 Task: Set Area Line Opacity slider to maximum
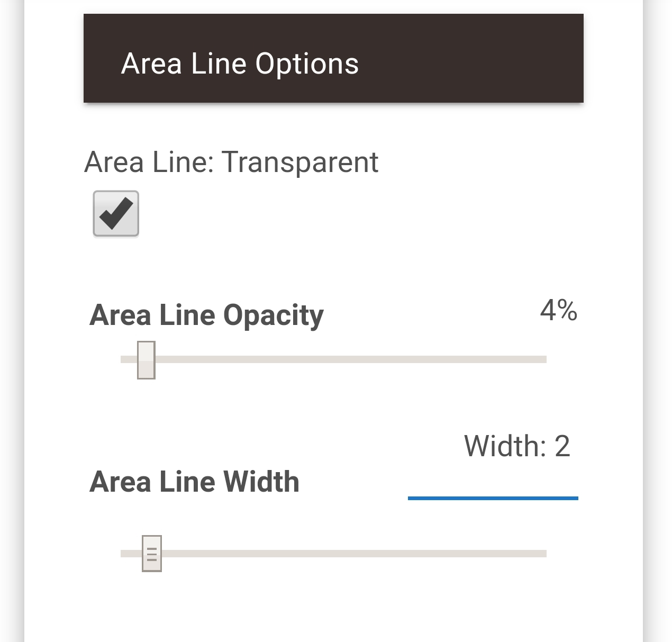pos(546,359)
